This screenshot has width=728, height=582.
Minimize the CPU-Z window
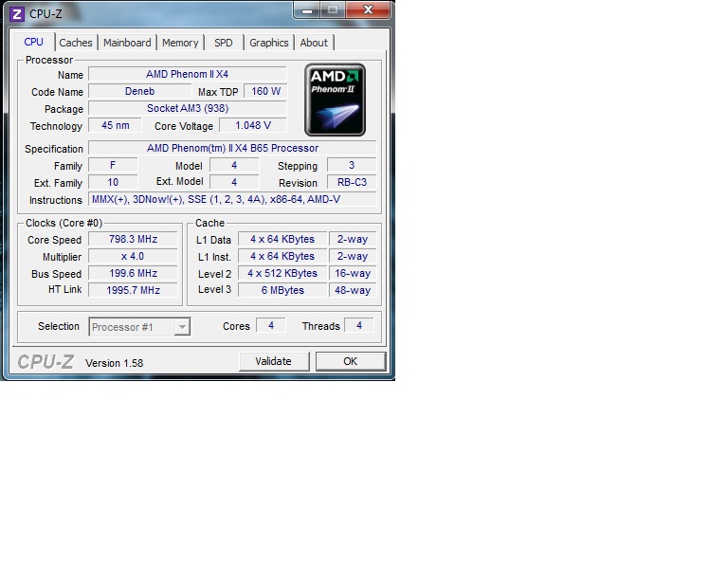click(x=307, y=9)
